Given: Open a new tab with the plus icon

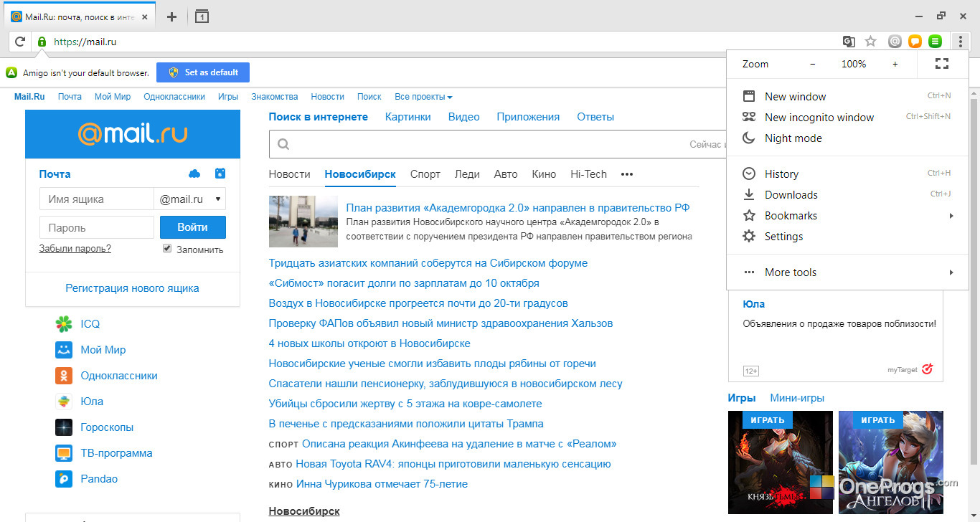Looking at the screenshot, I should click(171, 16).
